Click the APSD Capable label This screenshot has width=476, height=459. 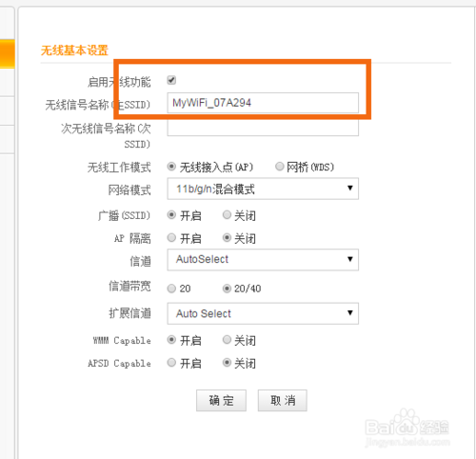tap(119, 363)
